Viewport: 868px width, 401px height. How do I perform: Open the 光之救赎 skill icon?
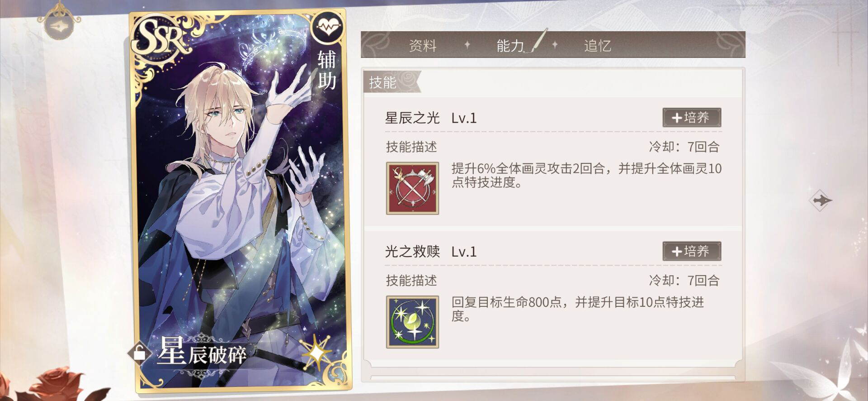[x=412, y=322]
